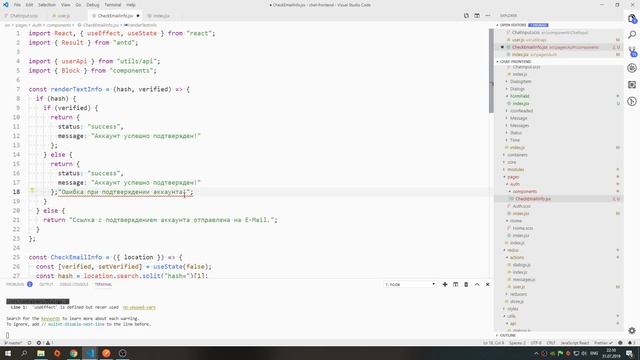Image resolution: width=640 pixels, height=360 pixels.
Task: Expand the Dialogs folder
Action: point(517,89)
